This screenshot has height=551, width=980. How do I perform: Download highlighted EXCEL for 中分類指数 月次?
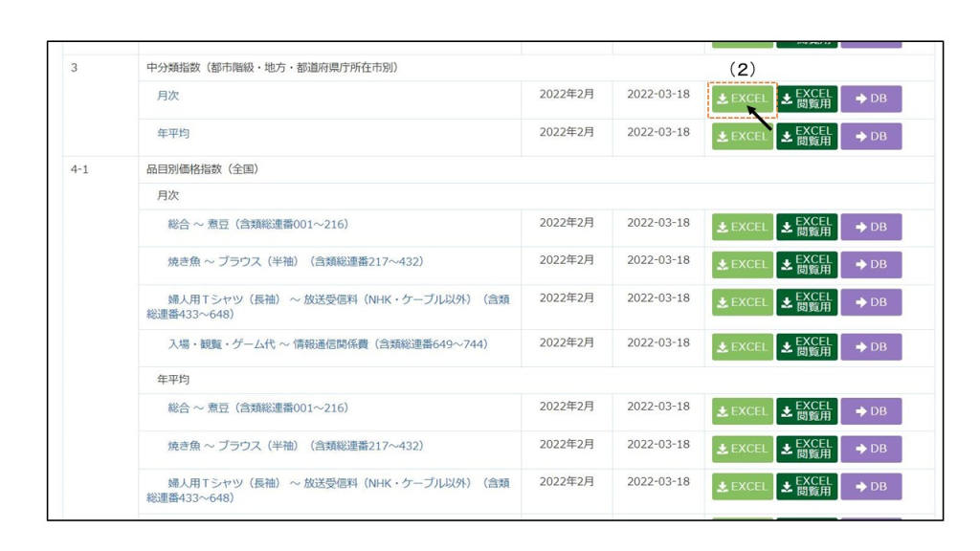742,99
